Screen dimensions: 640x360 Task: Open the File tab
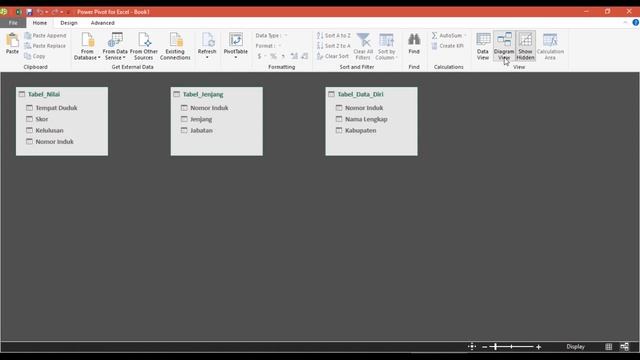(x=13, y=23)
